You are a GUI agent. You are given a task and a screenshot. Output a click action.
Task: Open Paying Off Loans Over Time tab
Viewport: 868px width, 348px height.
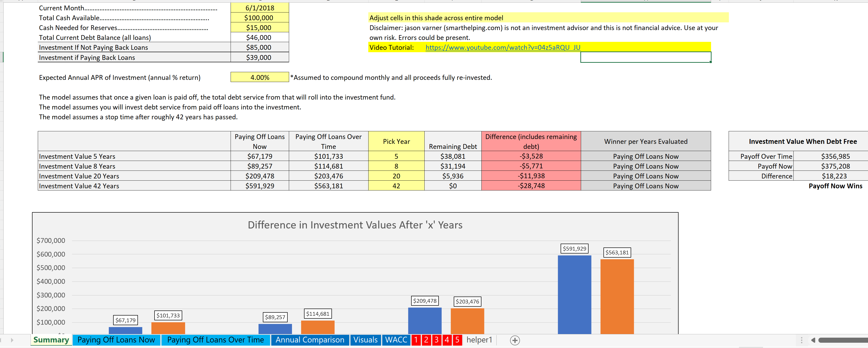(x=216, y=340)
